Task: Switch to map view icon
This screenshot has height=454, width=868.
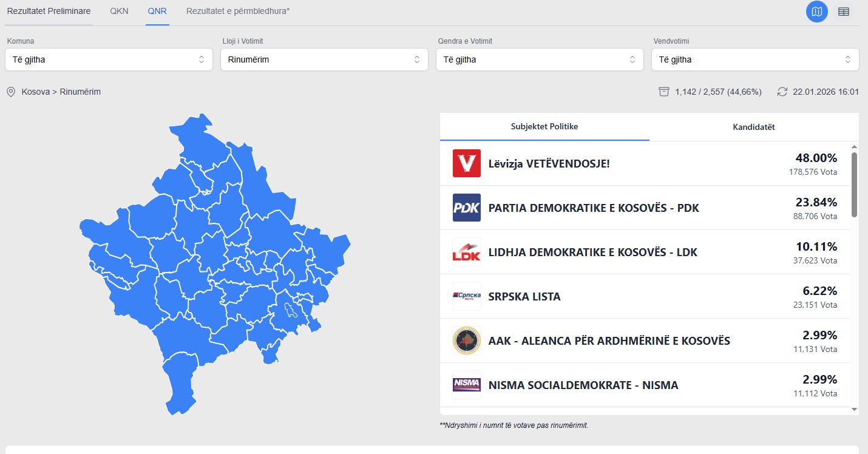Action: [816, 12]
